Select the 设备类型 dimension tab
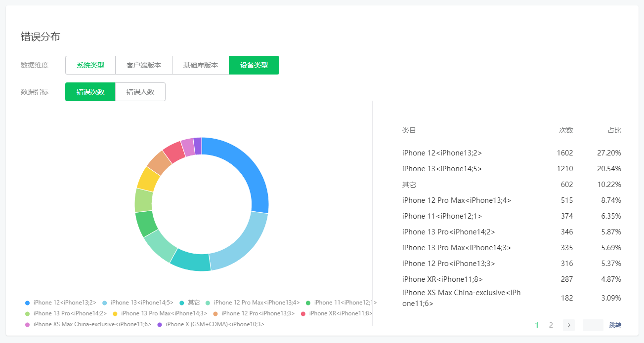 pos(254,65)
